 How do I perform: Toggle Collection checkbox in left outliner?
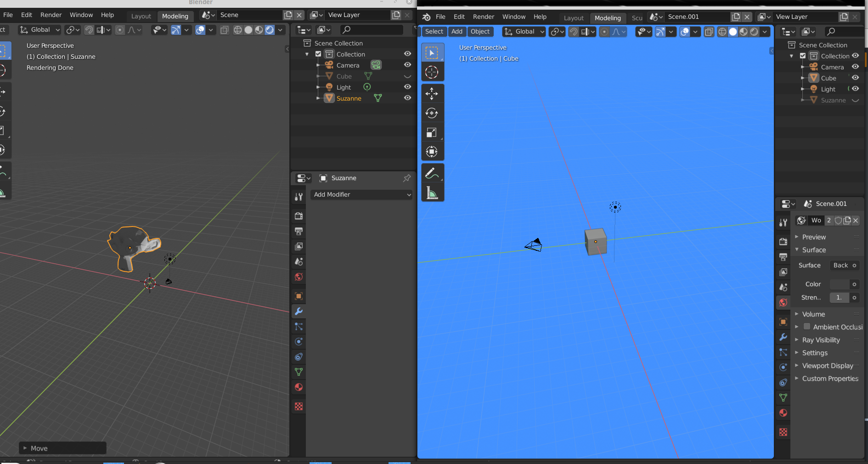pos(318,54)
